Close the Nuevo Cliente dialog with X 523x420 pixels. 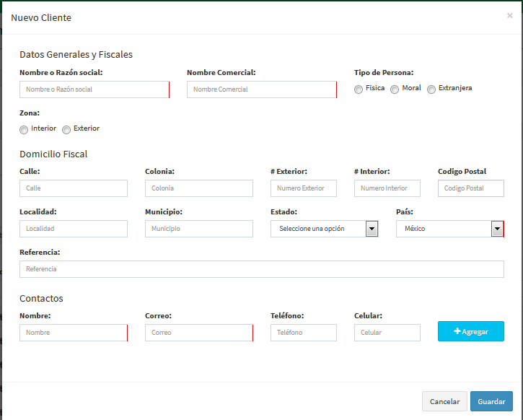510,15
